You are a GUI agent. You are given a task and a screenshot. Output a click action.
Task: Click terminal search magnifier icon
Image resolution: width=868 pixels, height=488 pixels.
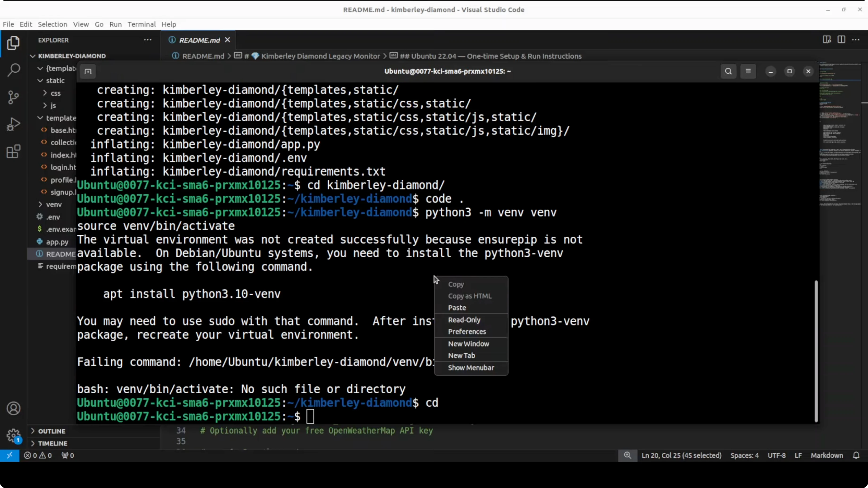tap(728, 71)
